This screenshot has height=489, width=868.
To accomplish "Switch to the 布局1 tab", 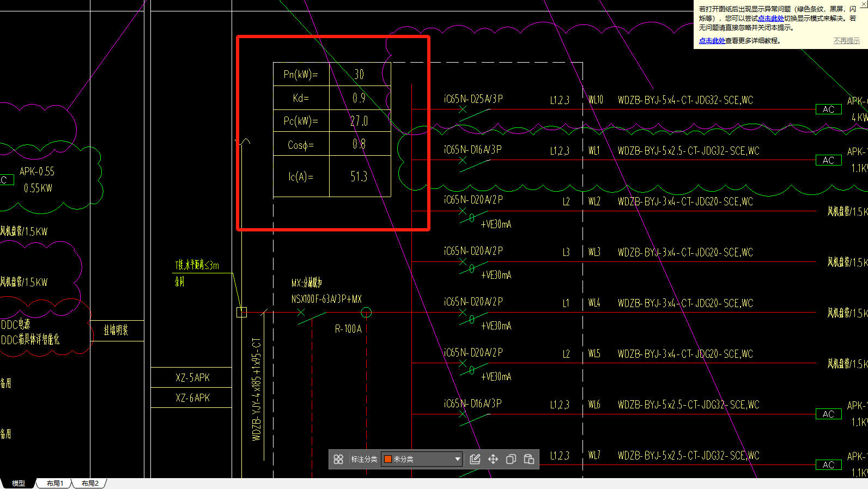I will [55, 483].
